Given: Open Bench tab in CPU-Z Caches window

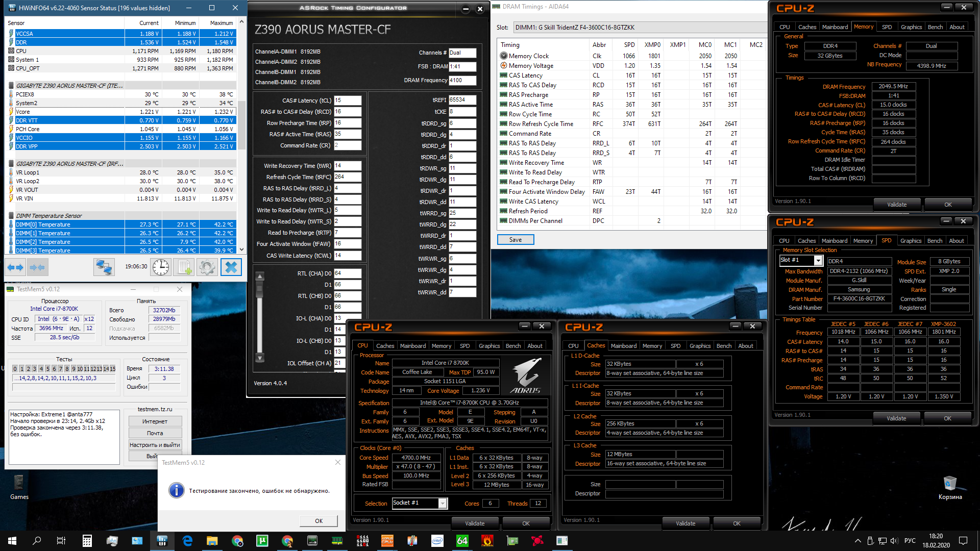Looking at the screenshot, I should tap(724, 346).
